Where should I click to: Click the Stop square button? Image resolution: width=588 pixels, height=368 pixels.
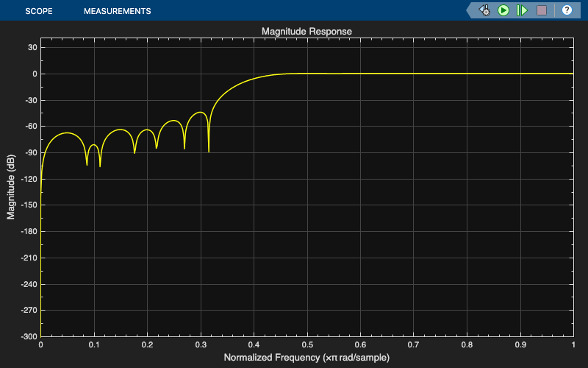pos(542,10)
